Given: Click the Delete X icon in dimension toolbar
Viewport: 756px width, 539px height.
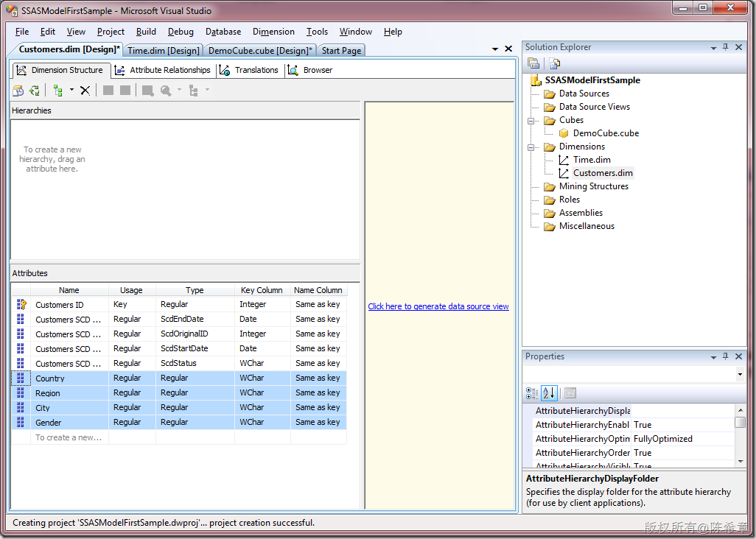Looking at the screenshot, I should pos(85,91).
